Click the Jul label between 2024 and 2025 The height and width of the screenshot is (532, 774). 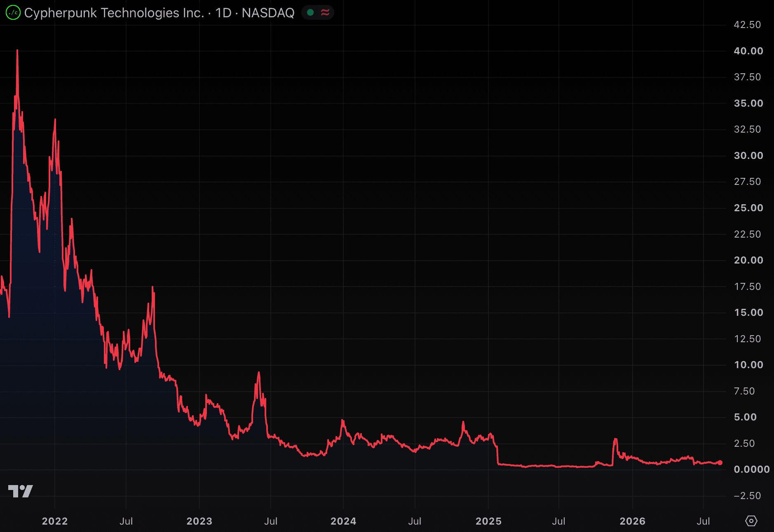(415, 521)
